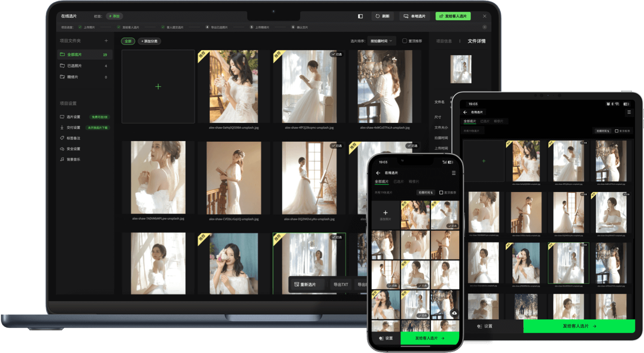Click the 添加分类 add-category button
The image size is (644, 353).
[x=149, y=41]
